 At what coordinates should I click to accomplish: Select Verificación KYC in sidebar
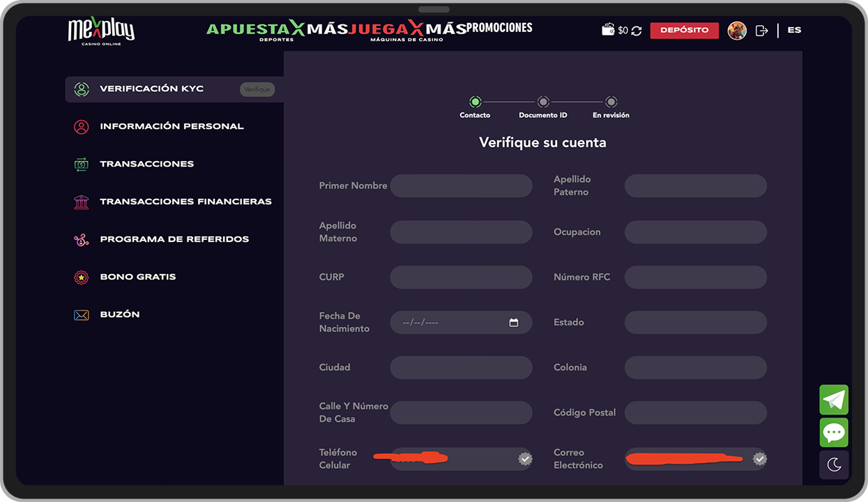pos(151,89)
